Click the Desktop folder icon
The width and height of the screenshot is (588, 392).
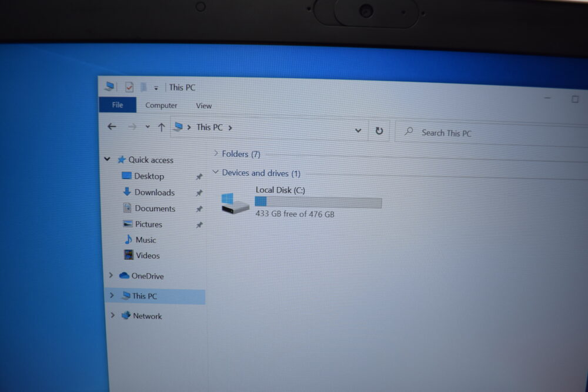point(127,176)
